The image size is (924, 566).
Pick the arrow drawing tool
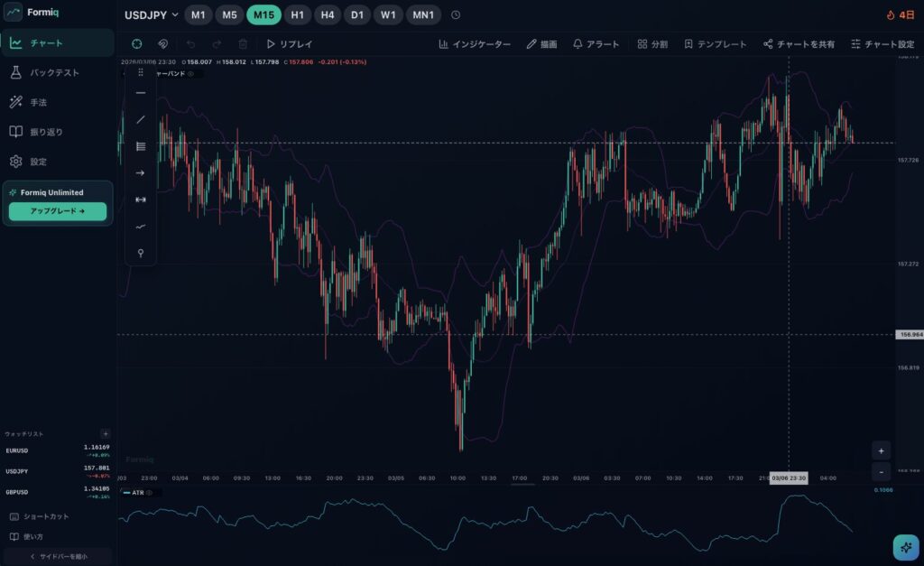pos(140,172)
